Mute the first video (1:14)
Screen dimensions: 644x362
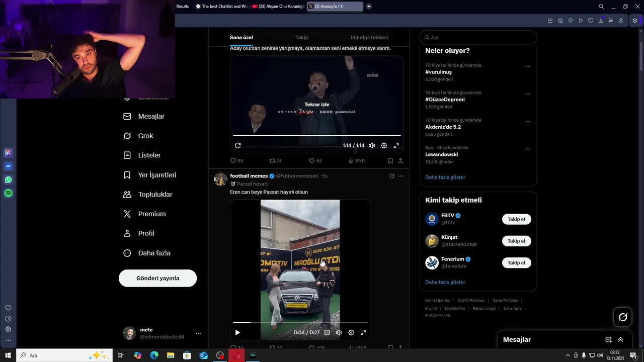click(372, 145)
